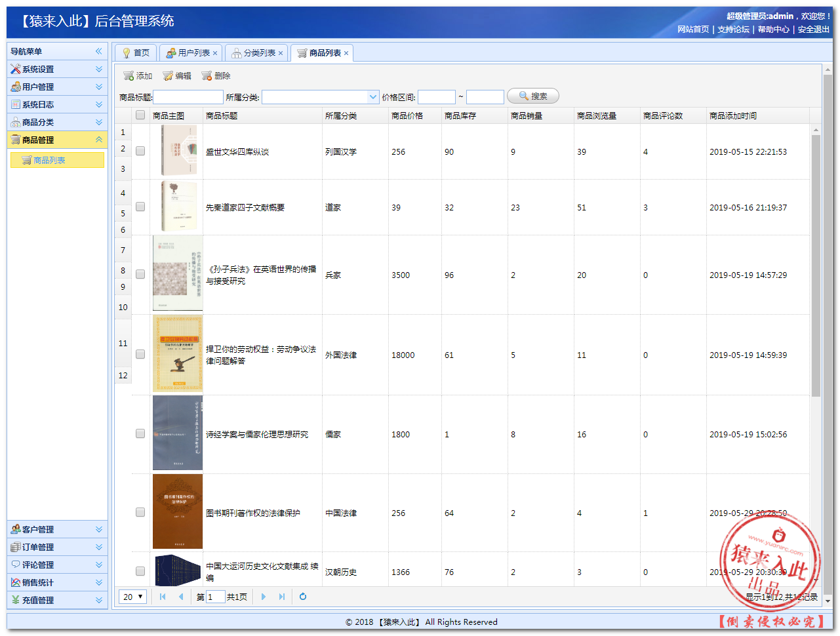
Task: Click the vertical scrollbar of the product table
Action: point(816,262)
